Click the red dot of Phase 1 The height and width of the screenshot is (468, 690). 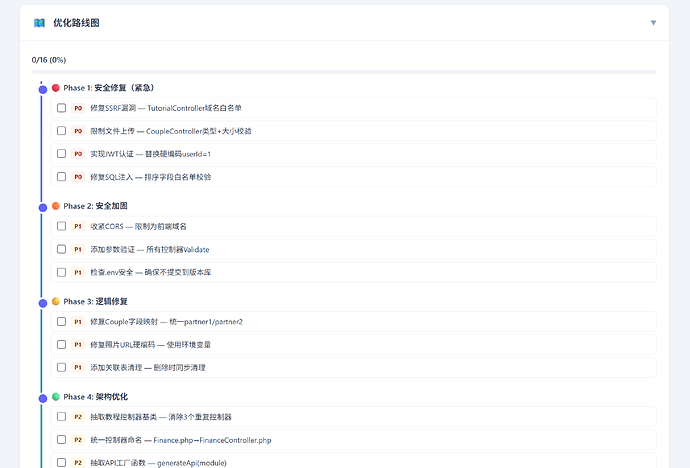[x=55, y=88]
